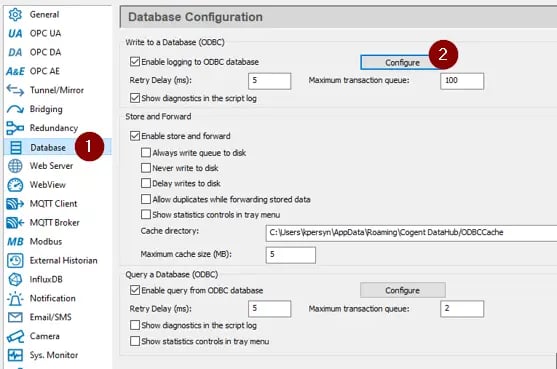The height and width of the screenshot is (369, 557).
Task: Click Configure for Query a Database
Action: (x=402, y=291)
